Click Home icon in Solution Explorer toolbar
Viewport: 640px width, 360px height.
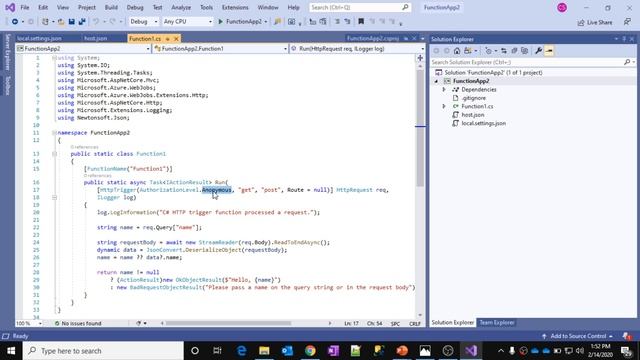pyautogui.click(x=457, y=51)
